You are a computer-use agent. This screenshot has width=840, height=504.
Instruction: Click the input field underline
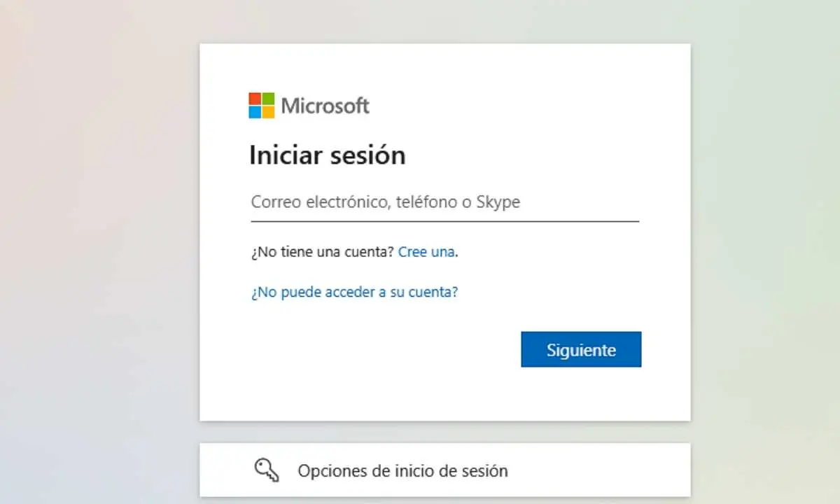[445, 222]
